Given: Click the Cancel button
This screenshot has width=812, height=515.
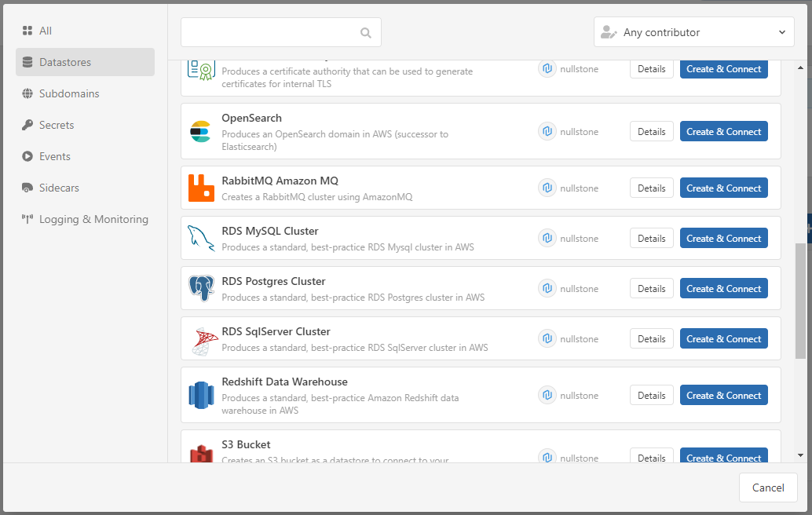Looking at the screenshot, I should (x=768, y=488).
